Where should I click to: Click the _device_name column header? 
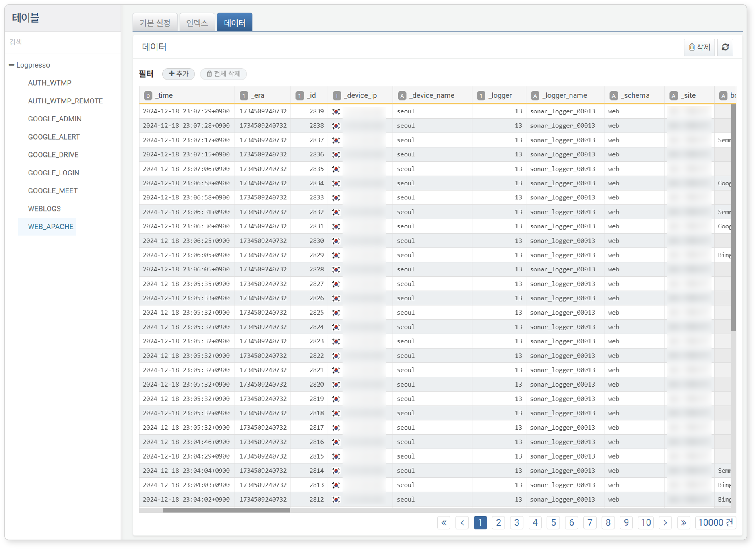coord(432,95)
